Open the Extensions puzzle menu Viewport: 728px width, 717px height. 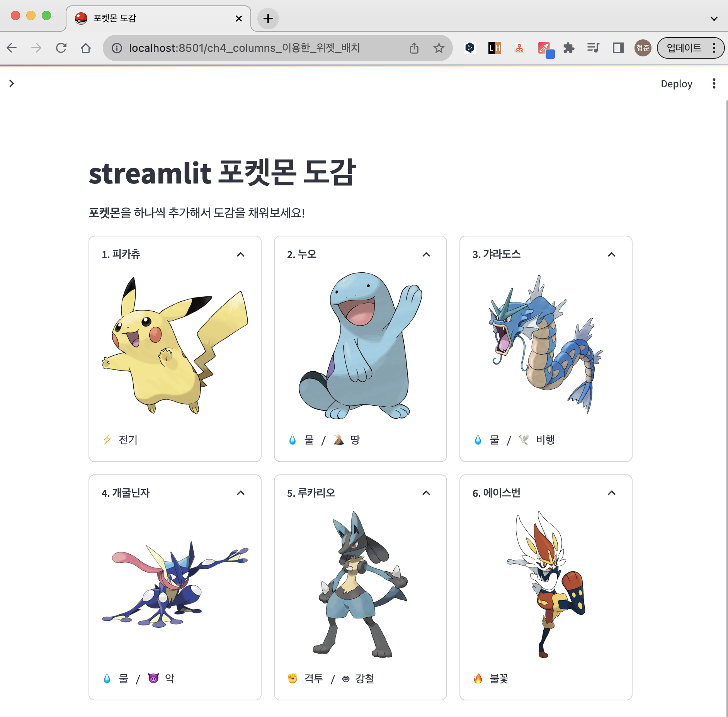pyautogui.click(x=568, y=48)
